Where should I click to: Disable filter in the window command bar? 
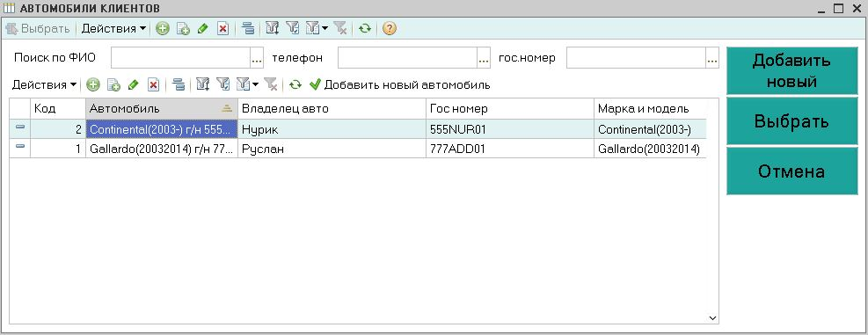coord(340,29)
